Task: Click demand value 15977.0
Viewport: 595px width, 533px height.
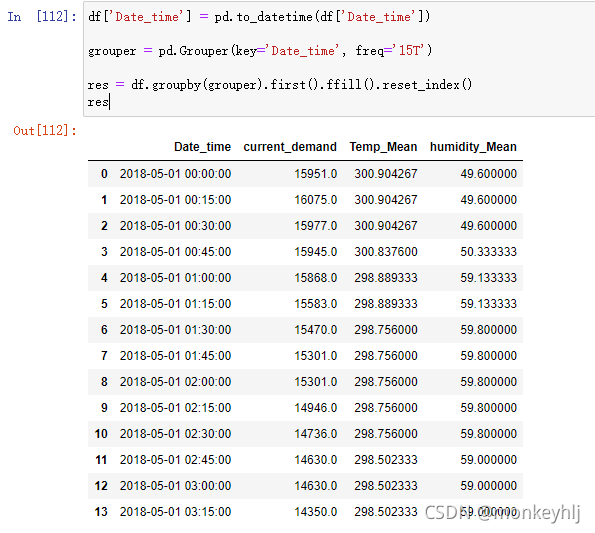Action: click(316, 226)
